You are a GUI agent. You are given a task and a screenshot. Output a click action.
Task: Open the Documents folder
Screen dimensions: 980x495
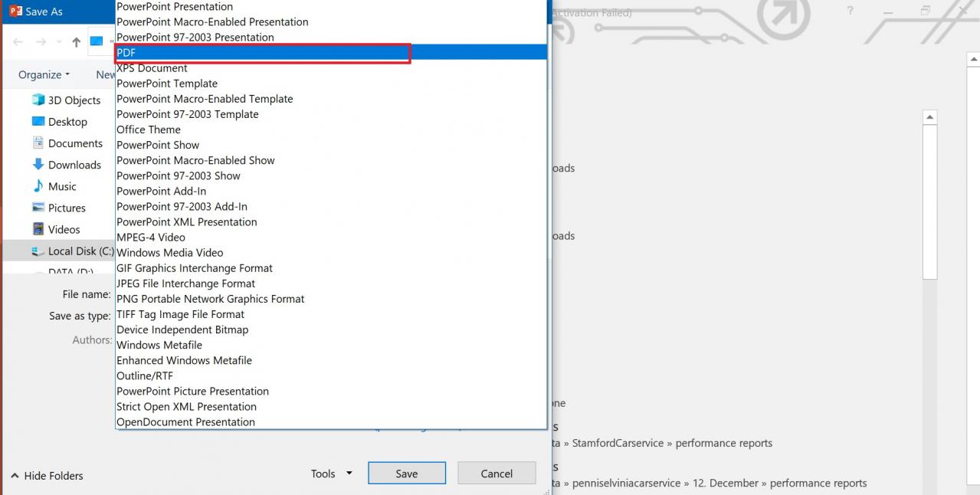point(74,143)
